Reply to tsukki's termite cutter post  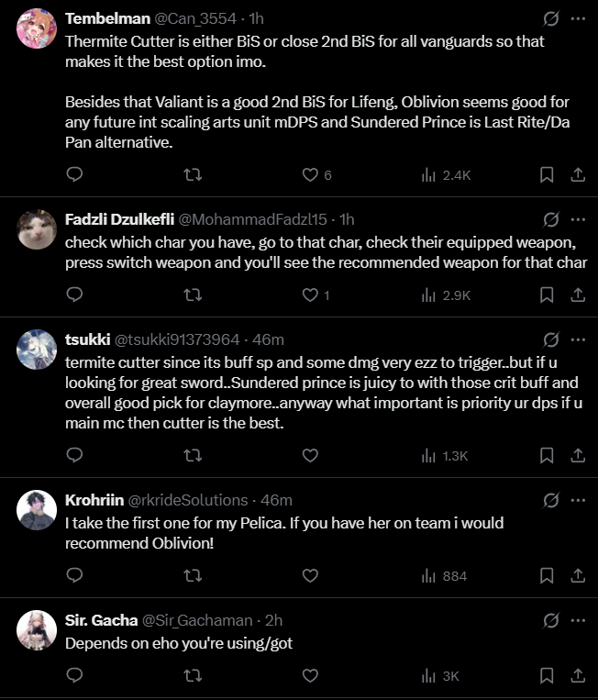click(75, 455)
